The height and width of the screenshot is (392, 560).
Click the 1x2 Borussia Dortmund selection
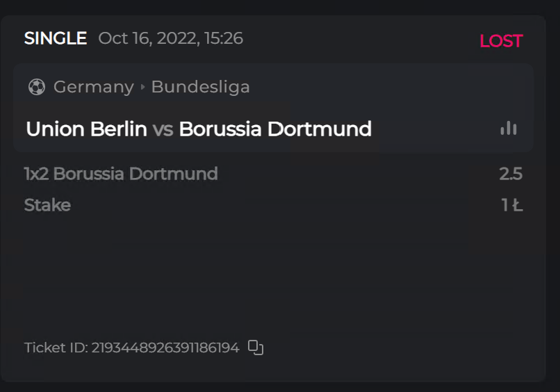coord(121,174)
